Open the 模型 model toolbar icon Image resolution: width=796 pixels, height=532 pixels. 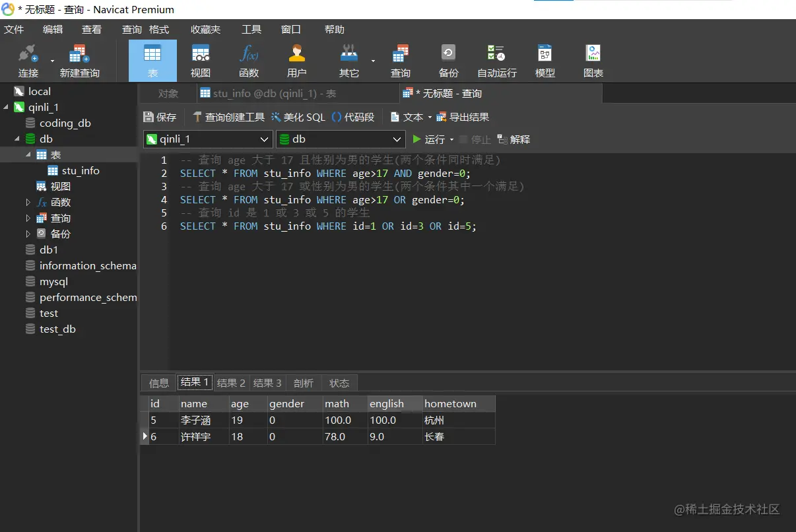tap(545, 61)
